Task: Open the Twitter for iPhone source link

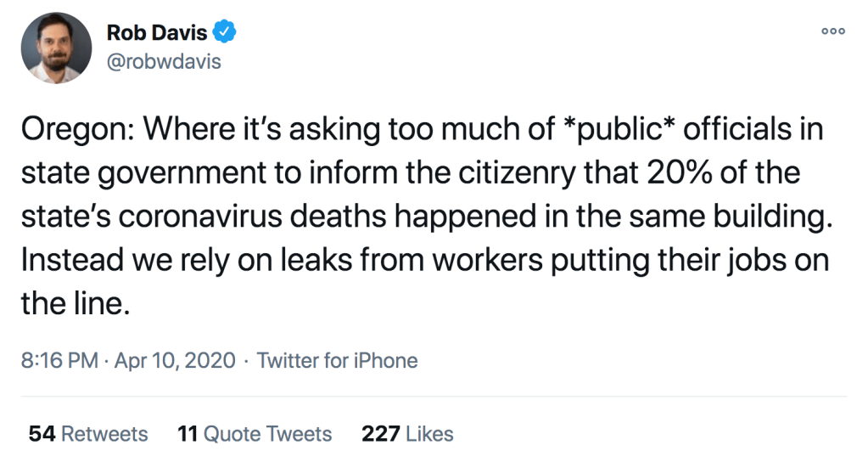Action: [337, 360]
